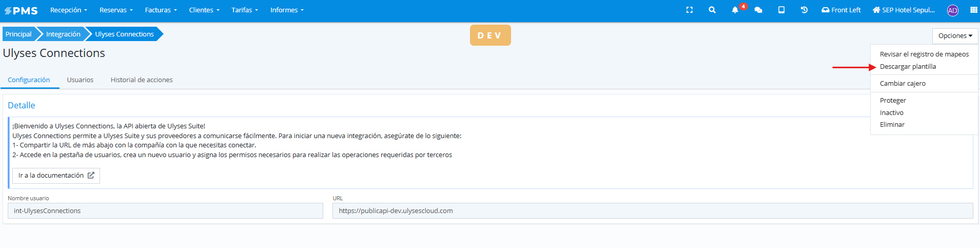Open notifications bell with 4 alerts
Screen dimensions: 980x248
(735, 10)
